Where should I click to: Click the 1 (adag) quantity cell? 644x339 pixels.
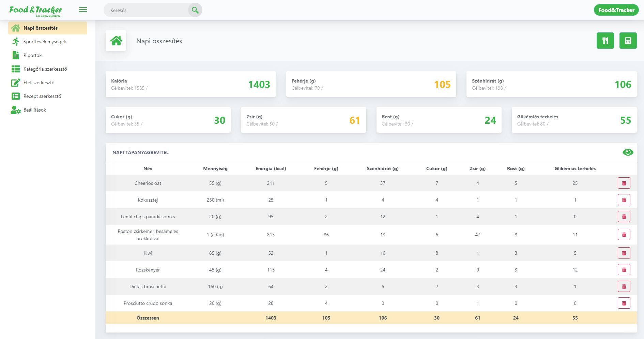tap(215, 235)
